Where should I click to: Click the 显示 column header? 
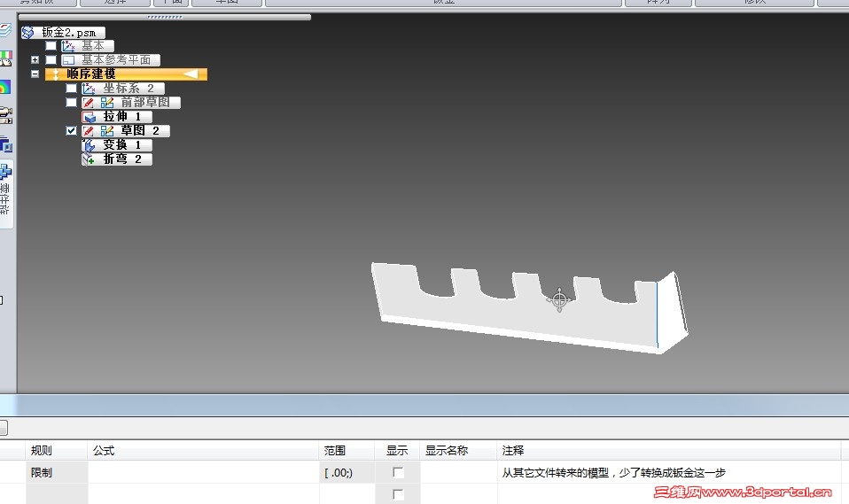click(x=397, y=450)
